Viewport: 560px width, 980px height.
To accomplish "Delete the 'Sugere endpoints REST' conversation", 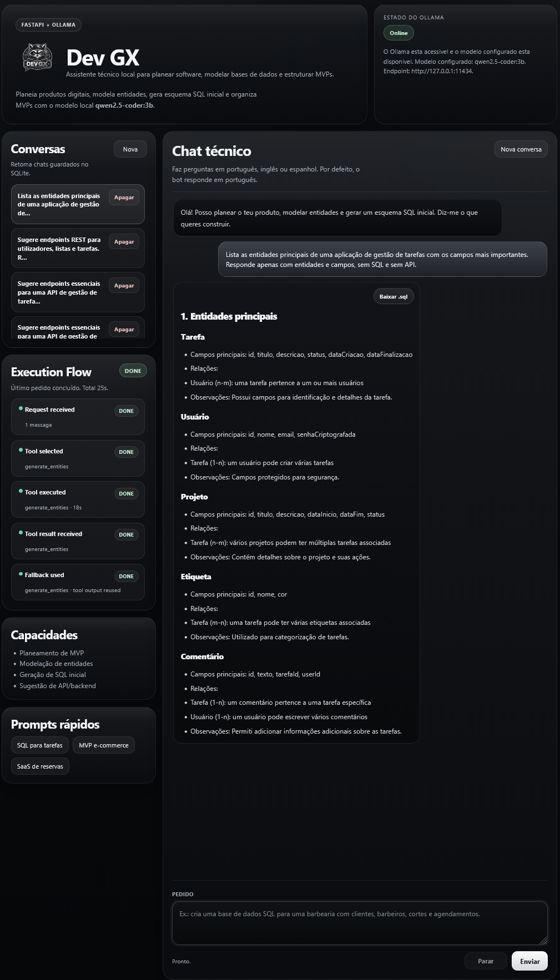I will coord(124,242).
